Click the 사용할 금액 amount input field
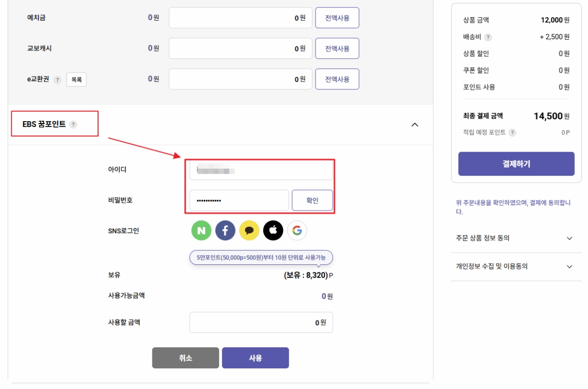Image resolution: width=588 pixels, height=389 pixels. 261,322
